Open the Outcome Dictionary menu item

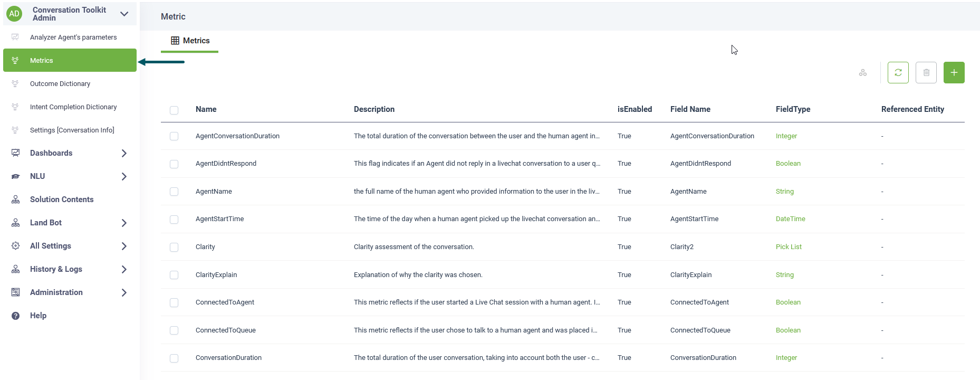(x=60, y=84)
